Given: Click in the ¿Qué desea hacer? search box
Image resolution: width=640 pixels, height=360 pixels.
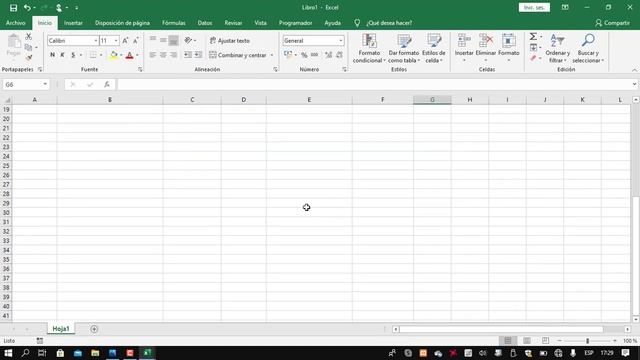Looking at the screenshot, I should coord(389,23).
